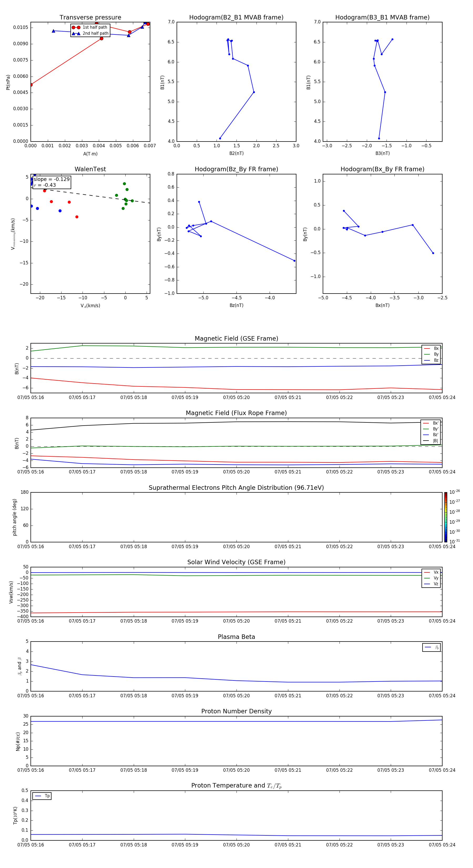
Task: Click the lowest data point in B2_B1 hodogram
Action: tap(220, 139)
